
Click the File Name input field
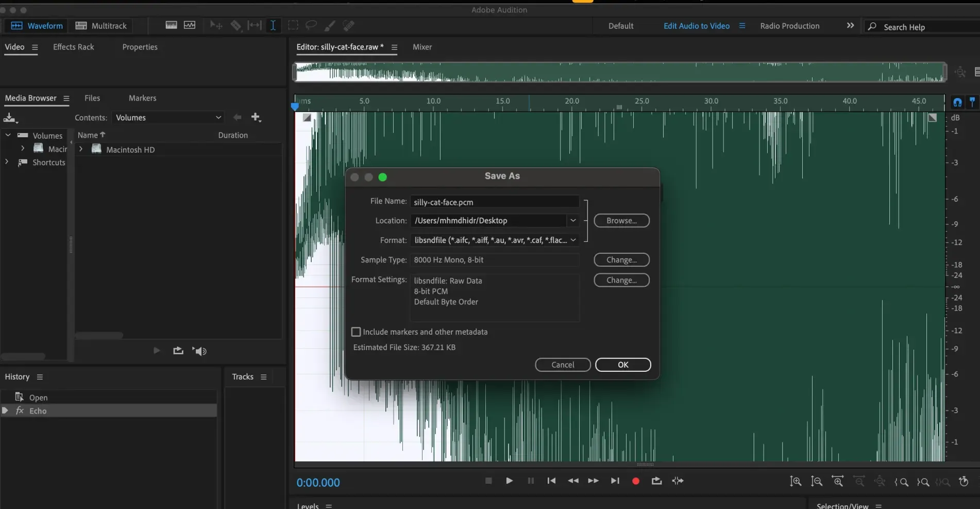(494, 202)
